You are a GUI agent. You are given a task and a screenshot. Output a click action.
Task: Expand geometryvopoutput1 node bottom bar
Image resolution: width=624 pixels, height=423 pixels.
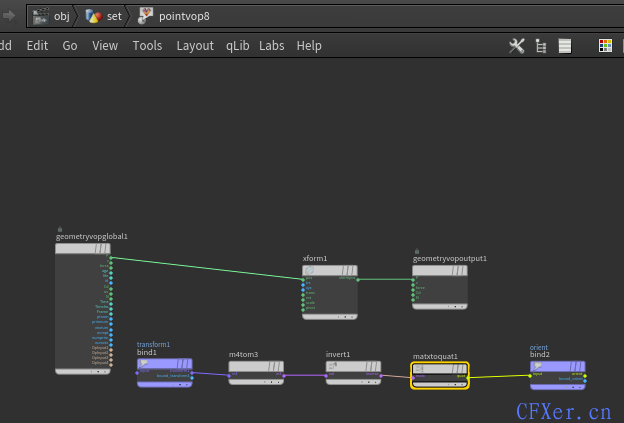(x=440, y=305)
